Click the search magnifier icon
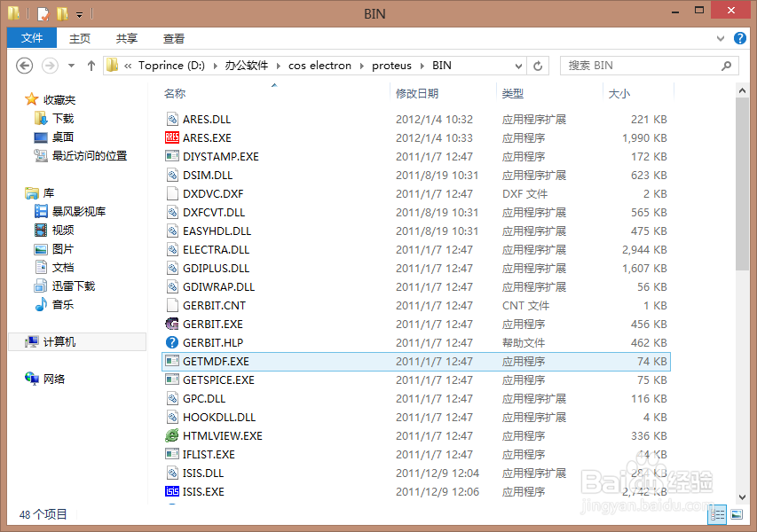The height and width of the screenshot is (532, 757). 726,66
